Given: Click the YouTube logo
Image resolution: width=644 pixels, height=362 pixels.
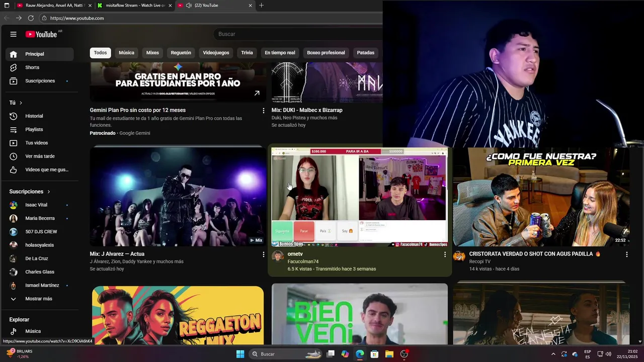Looking at the screenshot, I should pyautogui.click(x=41, y=34).
